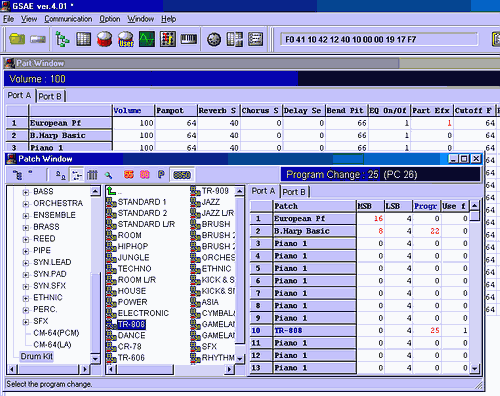
Task: Click the green up-folder arrow icon
Action: point(111,191)
